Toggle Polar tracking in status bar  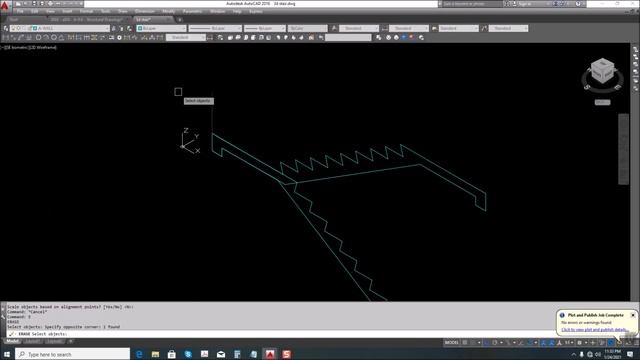coord(495,343)
